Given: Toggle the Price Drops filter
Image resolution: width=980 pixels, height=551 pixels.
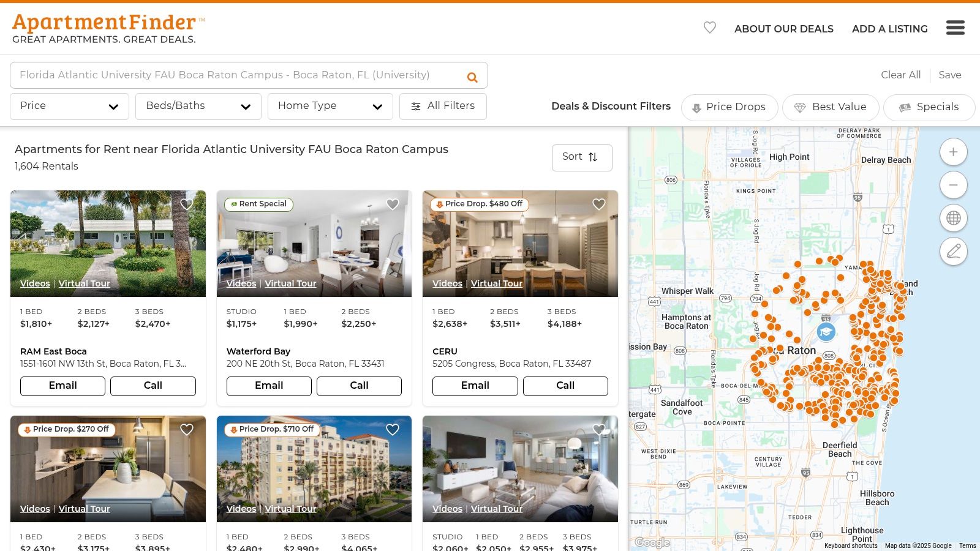Looking at the screenshot, I should (x=729, y=107).
